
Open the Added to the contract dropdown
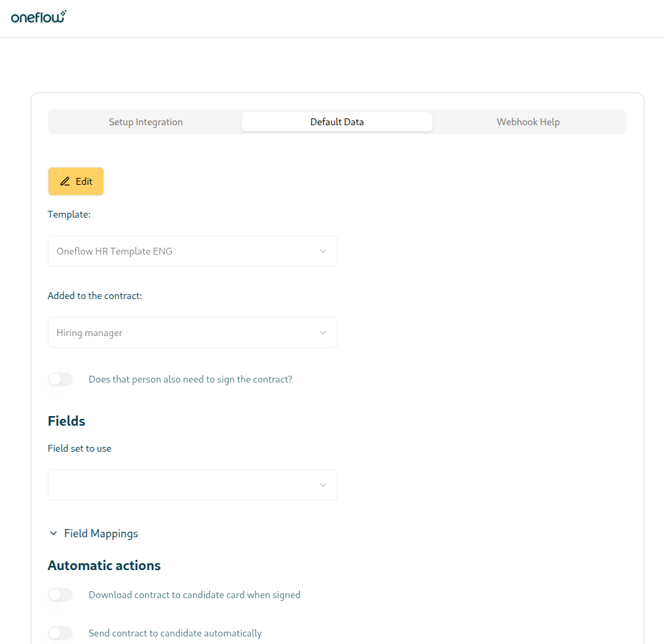pos(192,333)
